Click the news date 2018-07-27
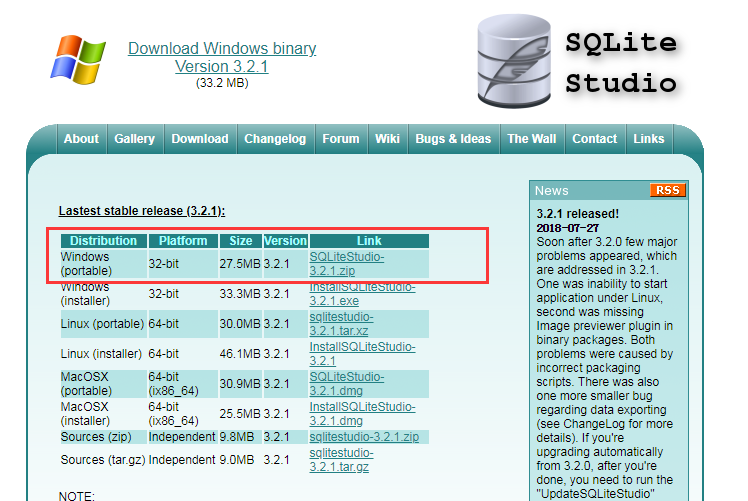Viewport: 748px width, 501px height. click(x=568, y=228)
